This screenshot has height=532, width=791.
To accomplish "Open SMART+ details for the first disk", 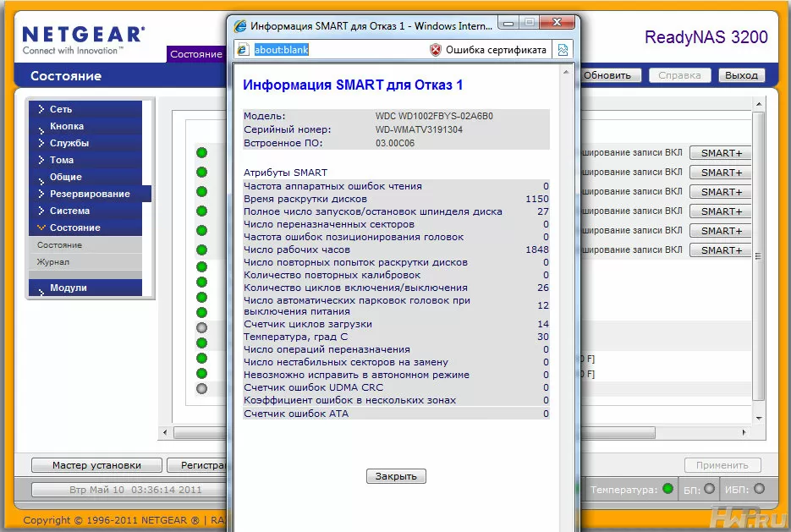I will pyautogui.click(x=721, y=153).
